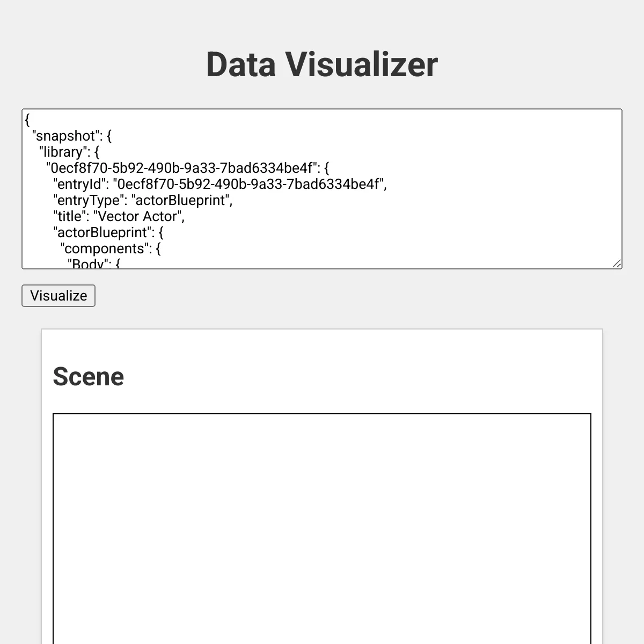644x644 pixels.
Task: Click the opening brace on the first line
Action: click(x=27, y=120)
